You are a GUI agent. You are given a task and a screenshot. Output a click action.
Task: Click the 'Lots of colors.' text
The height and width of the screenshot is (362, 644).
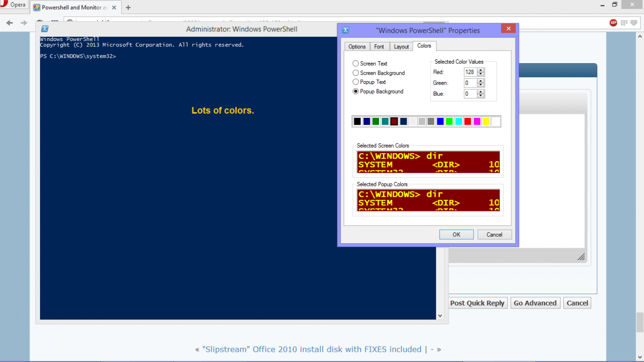[x=223, y=111]
